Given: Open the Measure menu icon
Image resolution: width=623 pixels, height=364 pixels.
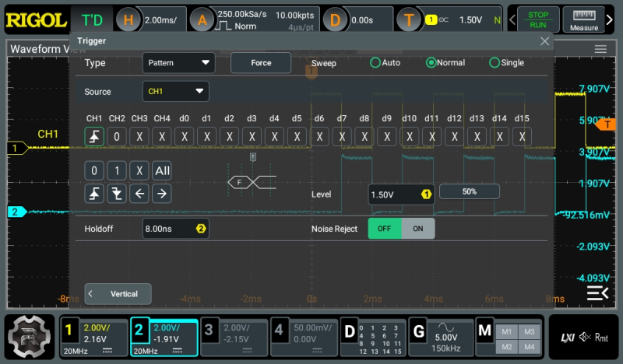Looking at the screenshot, I should (x=583, y=20).
